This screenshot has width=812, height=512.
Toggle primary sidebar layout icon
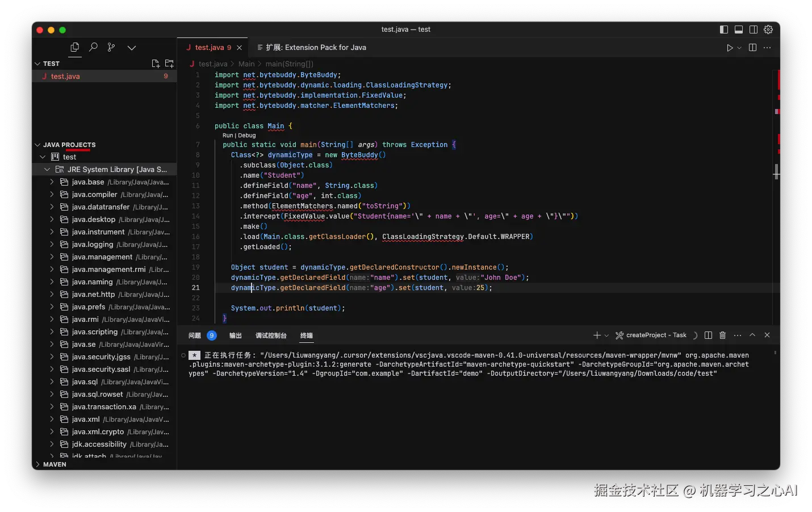coord(724,30)
